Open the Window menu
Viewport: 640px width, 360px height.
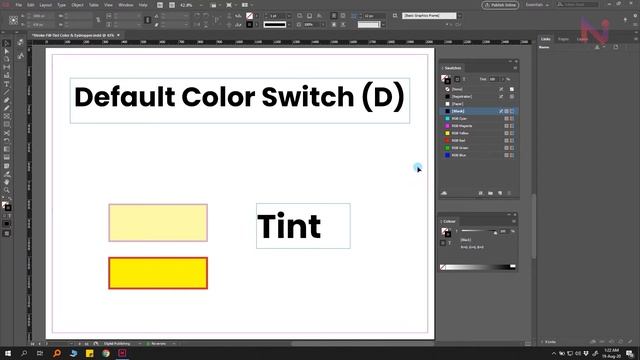coord(126,5)
